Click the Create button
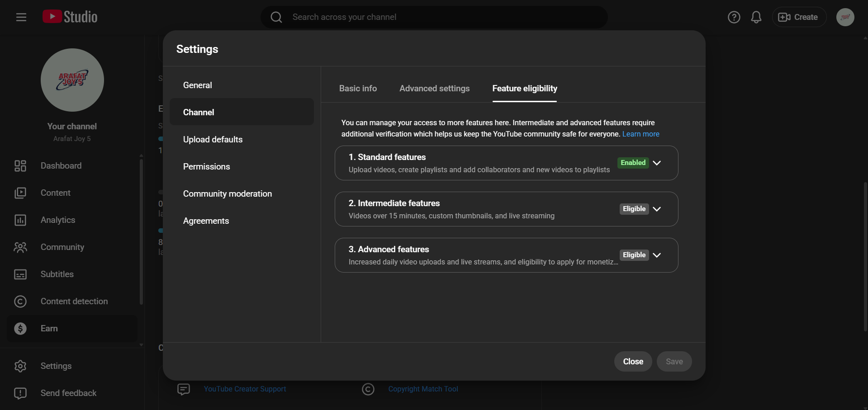The image size is (868, 410). 799,17
